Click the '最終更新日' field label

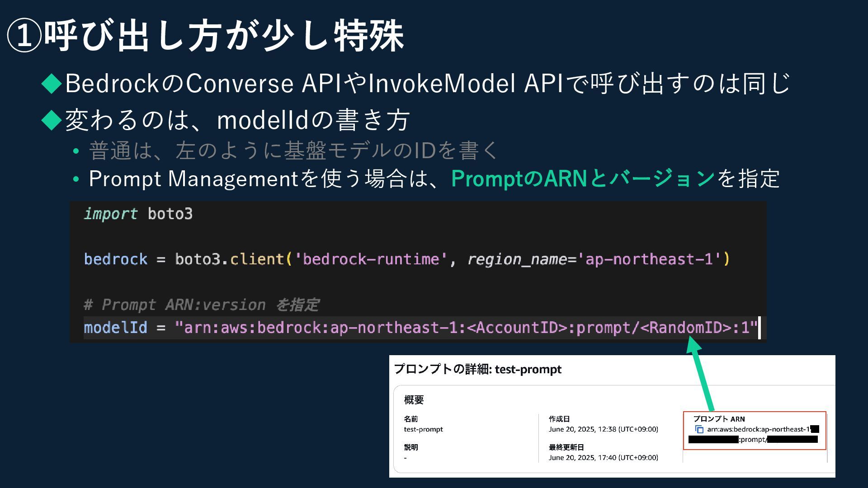(x=566, y=447)
